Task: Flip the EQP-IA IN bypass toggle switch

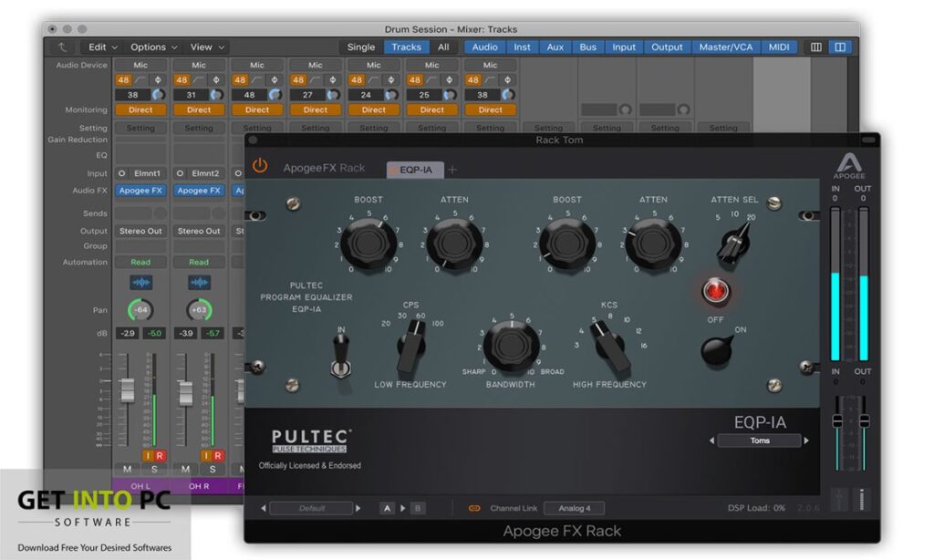Action: 341,356
